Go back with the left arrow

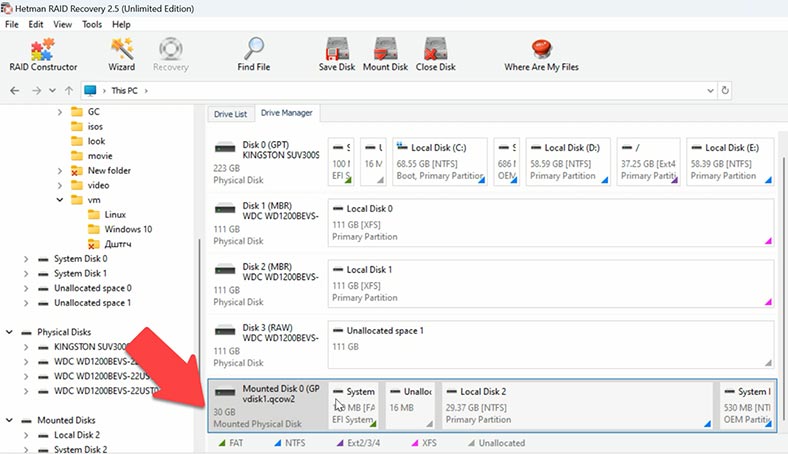[15, 90]
